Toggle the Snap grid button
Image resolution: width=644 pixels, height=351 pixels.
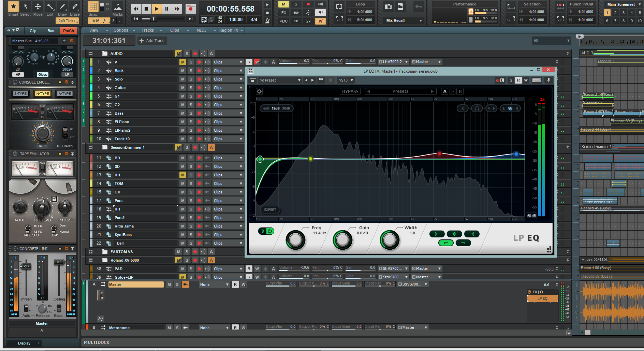(x=93, y=6)
